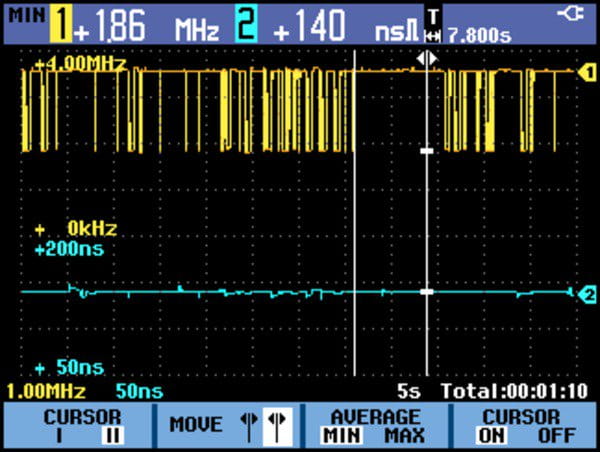Turn cursor OFF

pyautogui.click(x=557, y=436)
